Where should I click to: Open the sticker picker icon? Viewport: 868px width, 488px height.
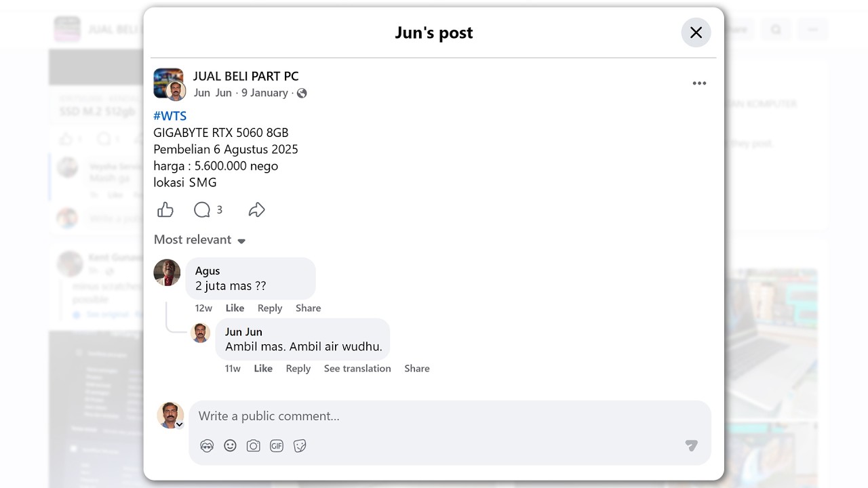click(300, 445)
